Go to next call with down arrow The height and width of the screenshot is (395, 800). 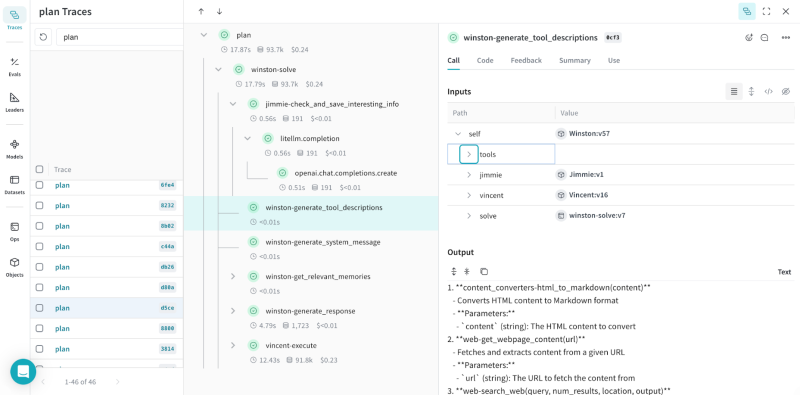[219, 11]
